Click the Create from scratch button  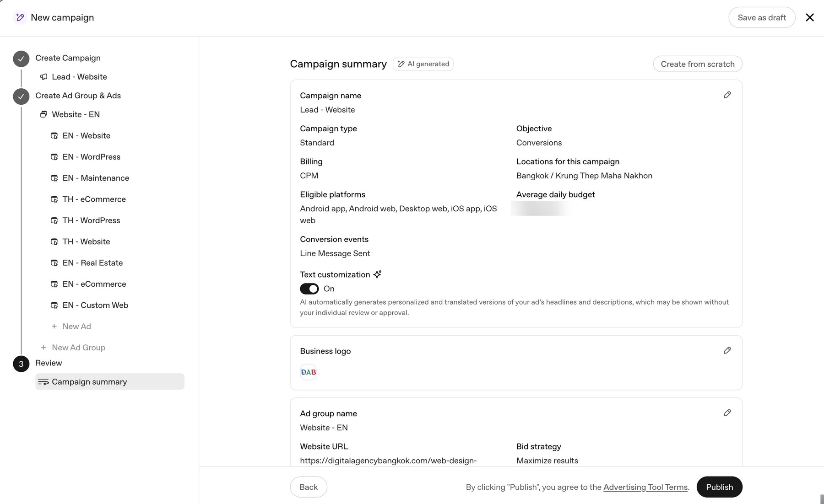click(698, 64)
